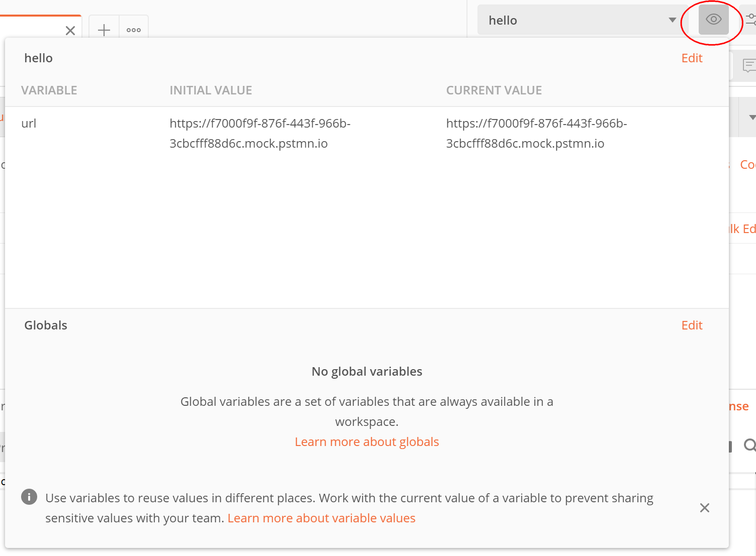Edit the hello environment
This screenshot has height=556, width=756.
point(692,58)
